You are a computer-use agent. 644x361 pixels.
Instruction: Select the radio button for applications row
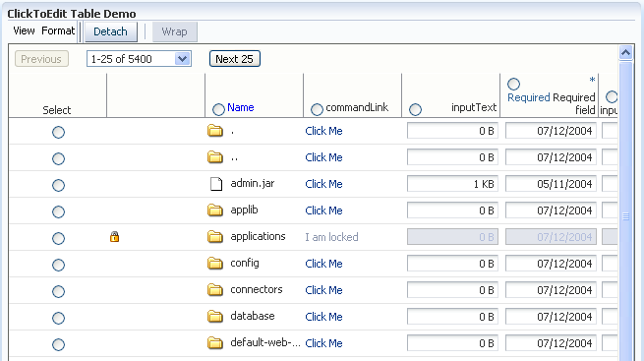pyautogui.click(x=58, y=238)
